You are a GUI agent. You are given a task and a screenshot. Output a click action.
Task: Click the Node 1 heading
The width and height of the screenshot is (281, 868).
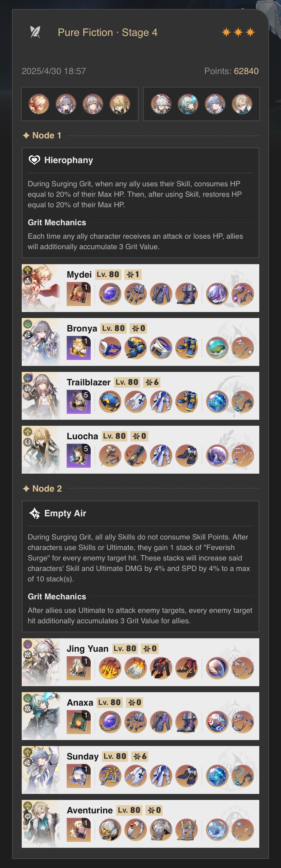tap(42, 135)
